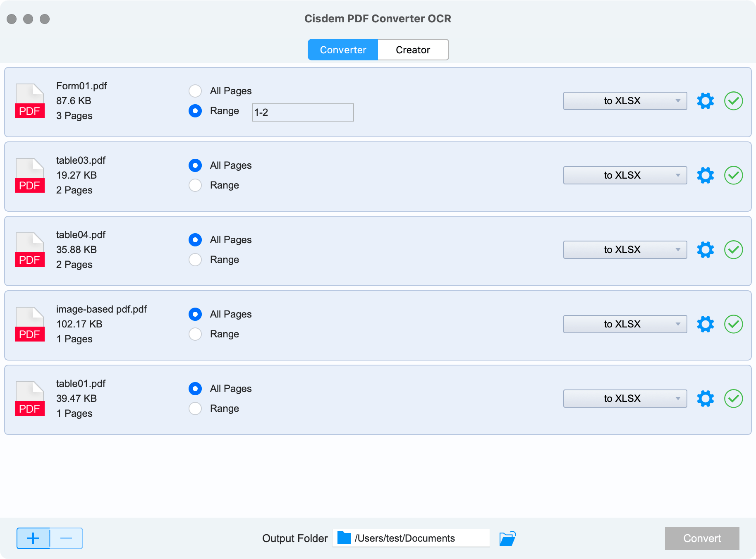Select All Pages for table03.pdf
The image size is (756, 559).
tap(195, 165)
